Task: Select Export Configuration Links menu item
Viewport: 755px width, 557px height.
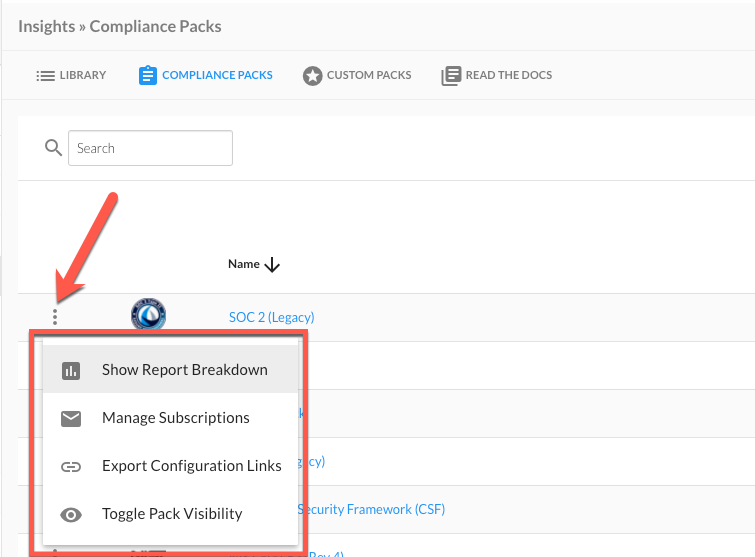Action: (170, 466)
